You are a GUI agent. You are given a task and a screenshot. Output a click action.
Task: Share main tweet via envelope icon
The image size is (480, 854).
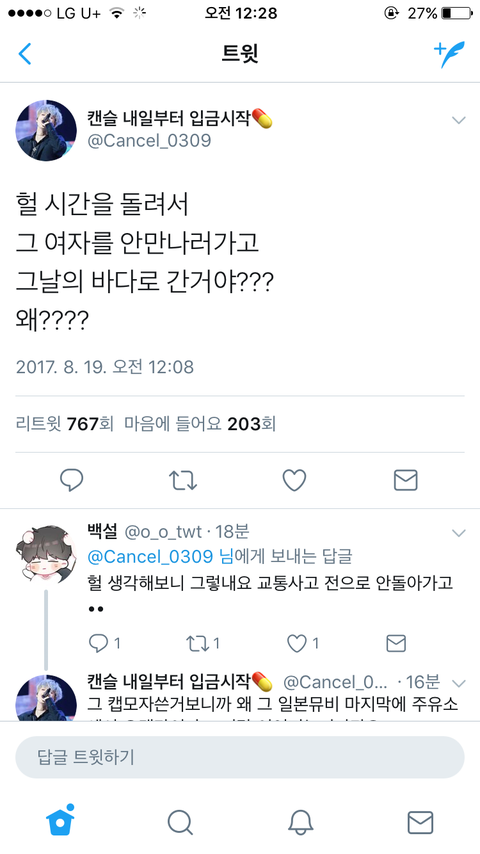pyautogui.click(x=406, y=480)
